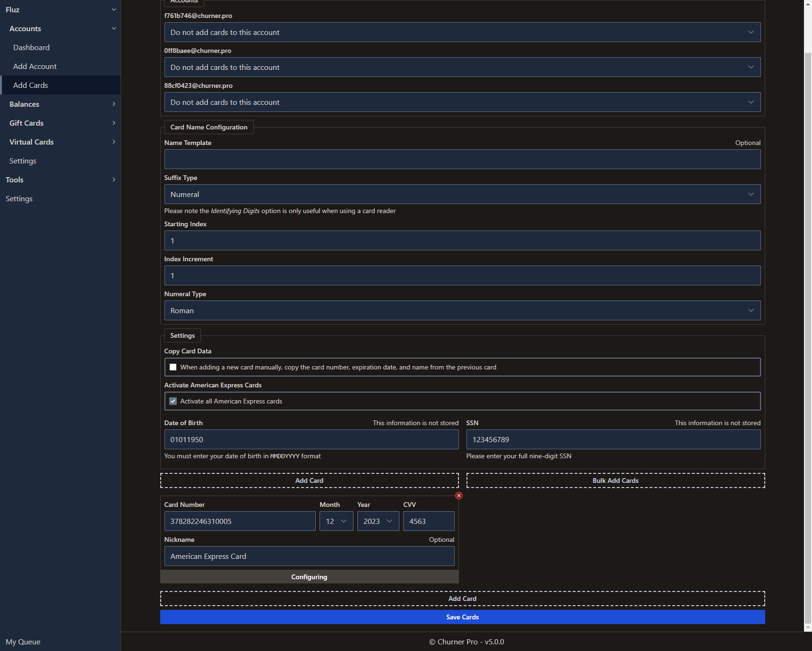The height and width of the screenshot is (651, 812).
Task: Click the Bulk Add Cards button
Action: pos(615,480)
